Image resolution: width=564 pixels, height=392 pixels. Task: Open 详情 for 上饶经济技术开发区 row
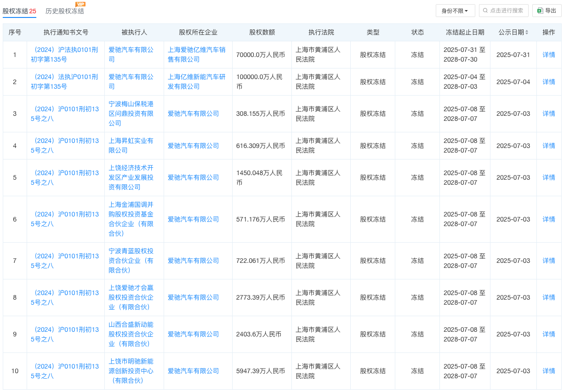coord(549,177)
